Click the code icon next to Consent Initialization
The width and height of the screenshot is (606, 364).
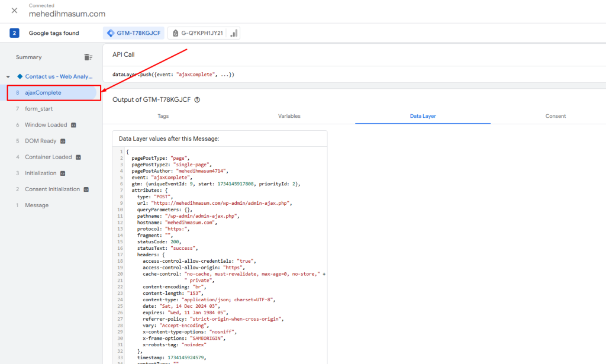86,189
